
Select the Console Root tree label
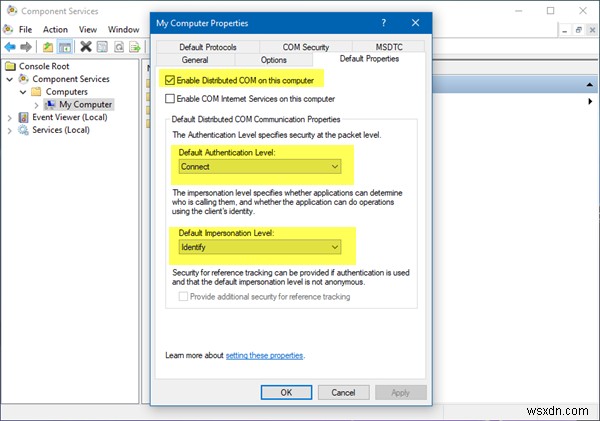click(x=44, y=66)
